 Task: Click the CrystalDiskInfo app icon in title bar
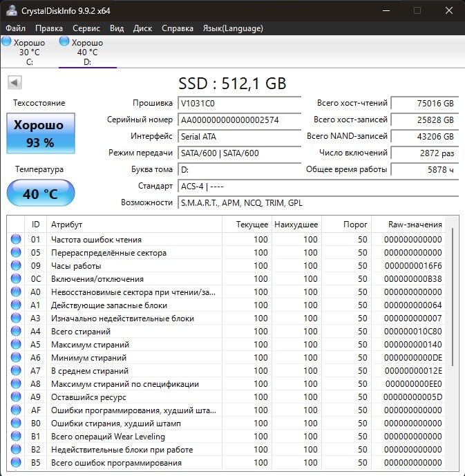point(12,10)
